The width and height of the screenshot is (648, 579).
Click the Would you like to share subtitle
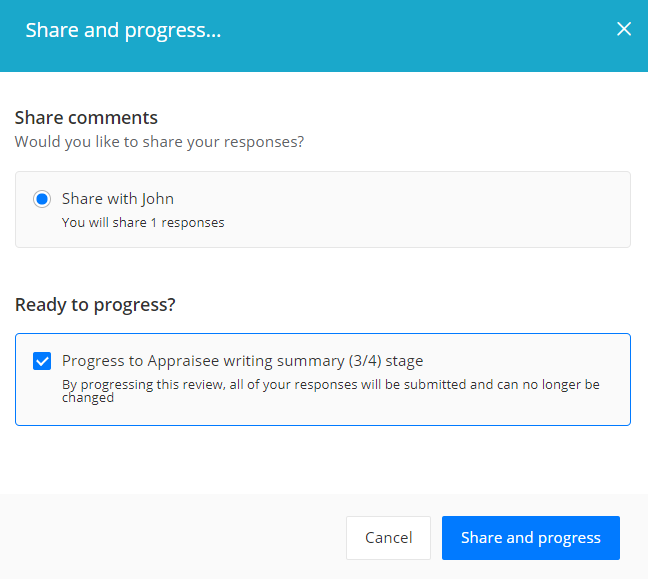click(159, 142)
